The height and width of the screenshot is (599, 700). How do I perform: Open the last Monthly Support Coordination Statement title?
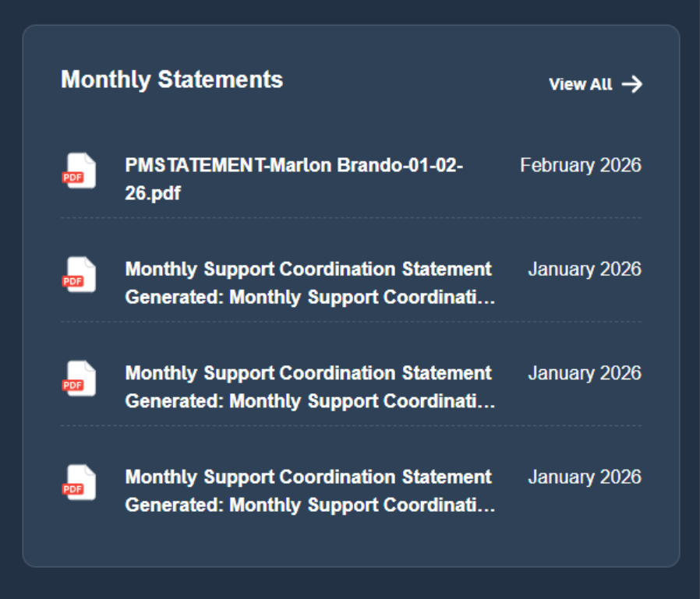pyautogui.click(x=308, y=477)
